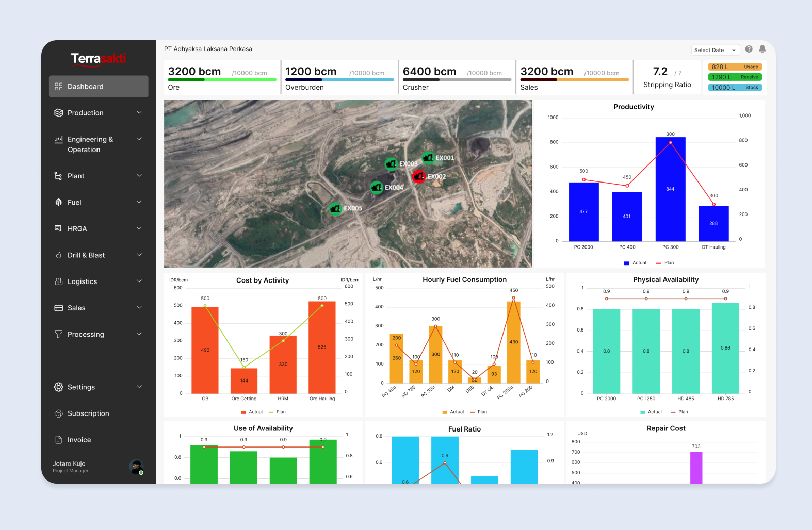
Task: Click the EX002 red excavator marker
Action: coord(419,177)
